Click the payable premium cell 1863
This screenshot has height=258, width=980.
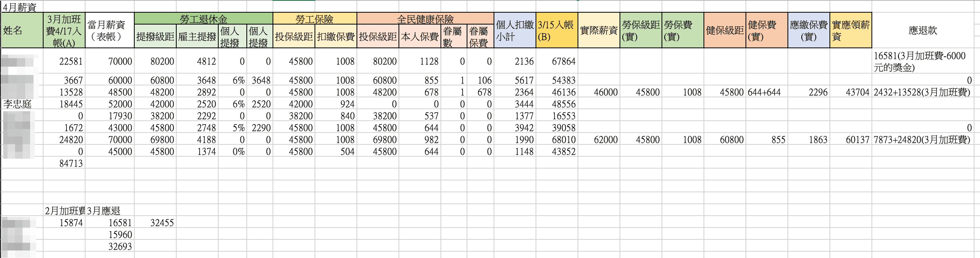[809, 140]
